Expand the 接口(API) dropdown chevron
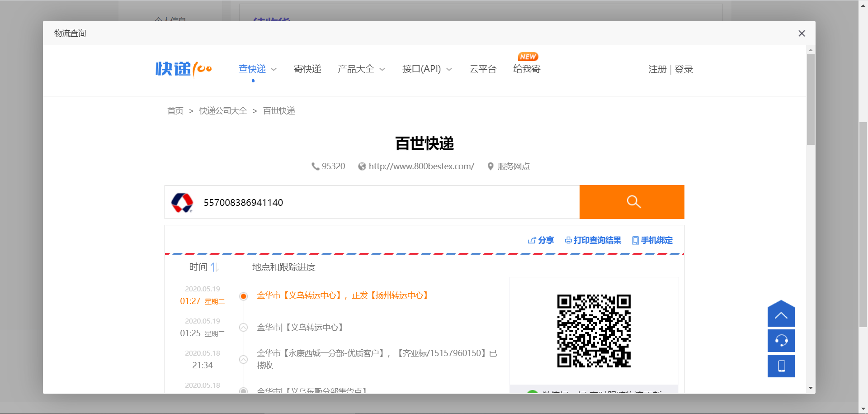 pos(449,69)
